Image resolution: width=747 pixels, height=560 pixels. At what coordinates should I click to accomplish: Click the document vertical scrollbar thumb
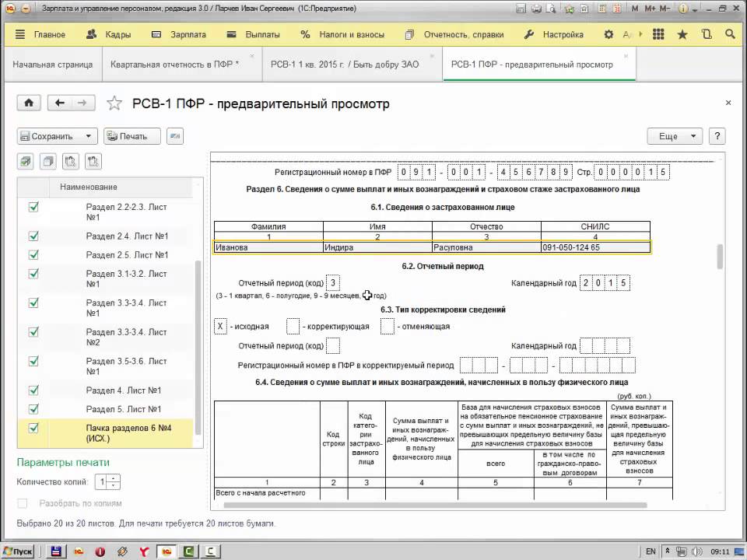[719, 257]
